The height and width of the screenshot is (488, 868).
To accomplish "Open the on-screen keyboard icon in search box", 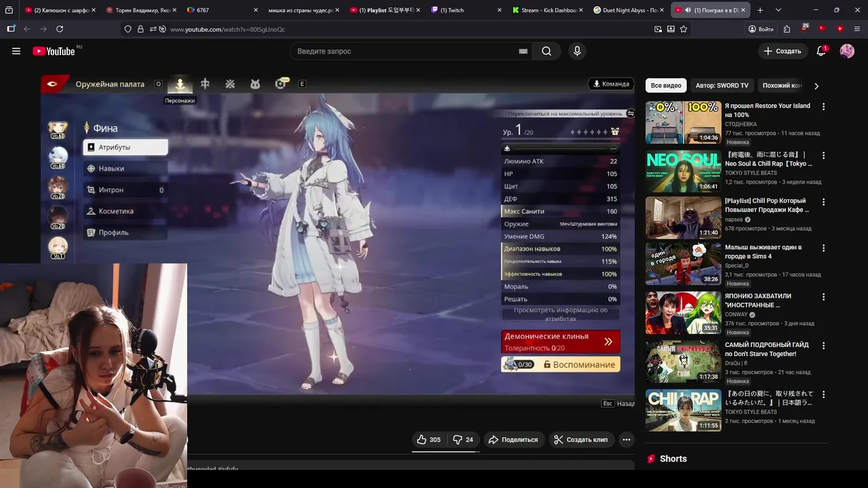I will pos(523,51).
